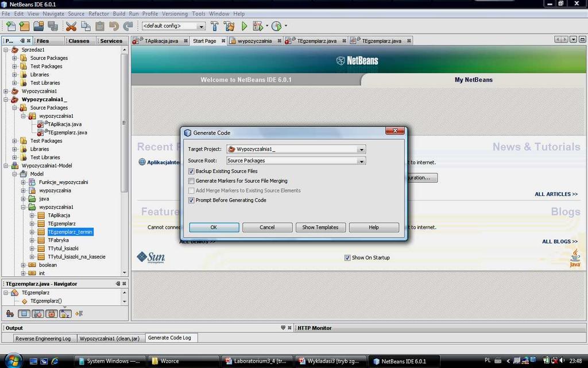The width and height of the screenshot is (588, 368).
Task: Click the Open Project toolbar icon
Action: pyautogui.click(x=38, y=26)
